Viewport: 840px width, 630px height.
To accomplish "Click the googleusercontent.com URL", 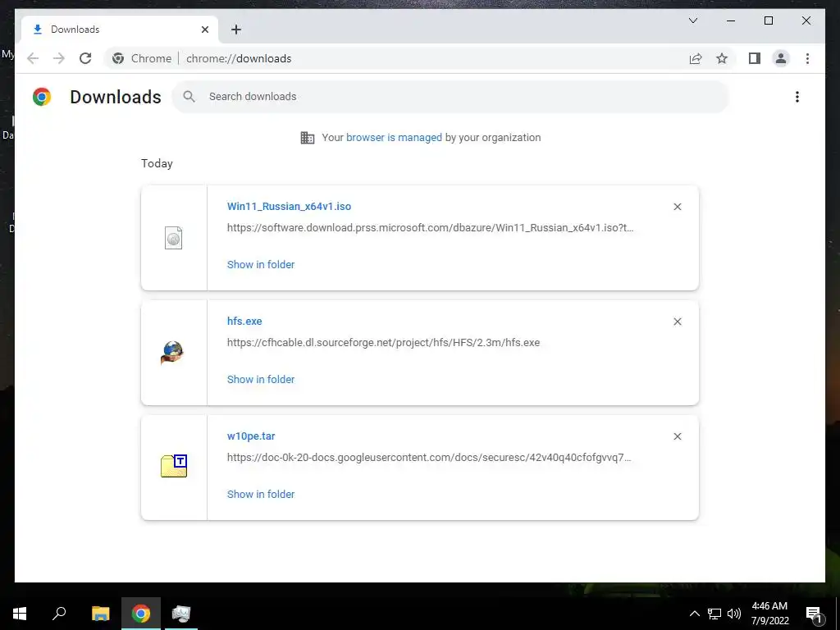I will click(429, 458).
